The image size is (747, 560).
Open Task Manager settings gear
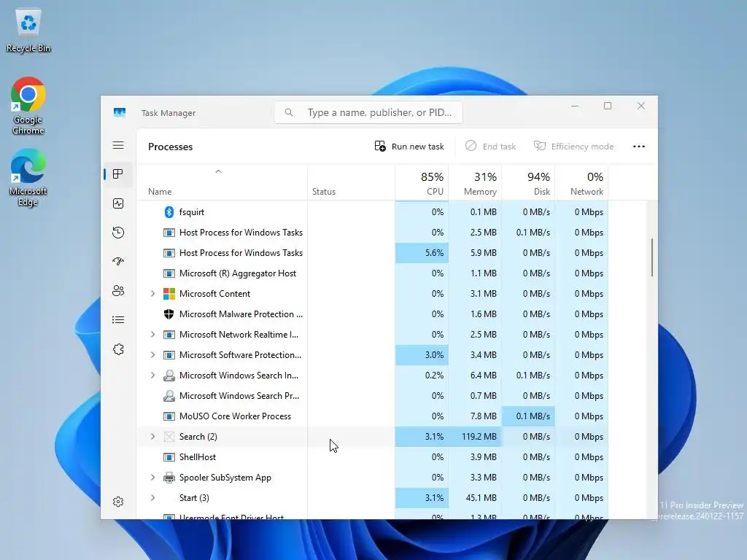(x=118, y=502)
